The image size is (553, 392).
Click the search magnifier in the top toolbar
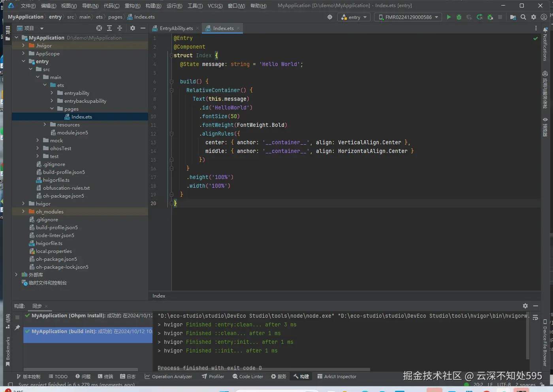523,17
